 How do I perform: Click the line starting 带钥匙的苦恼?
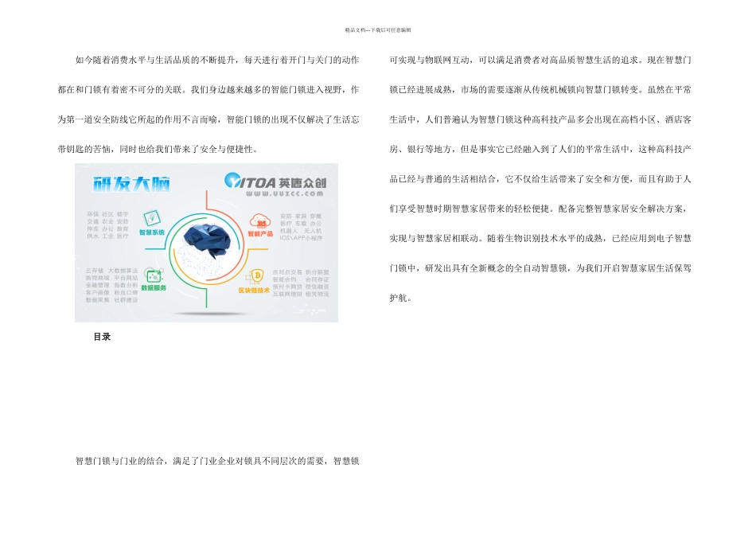(x=158, y=149)
